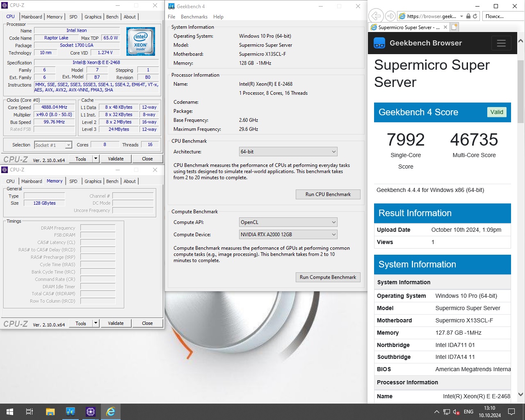Screen dimensions: 525x420
Task: Click the taskbar clock showing 13:10
Action: point(489,412)
